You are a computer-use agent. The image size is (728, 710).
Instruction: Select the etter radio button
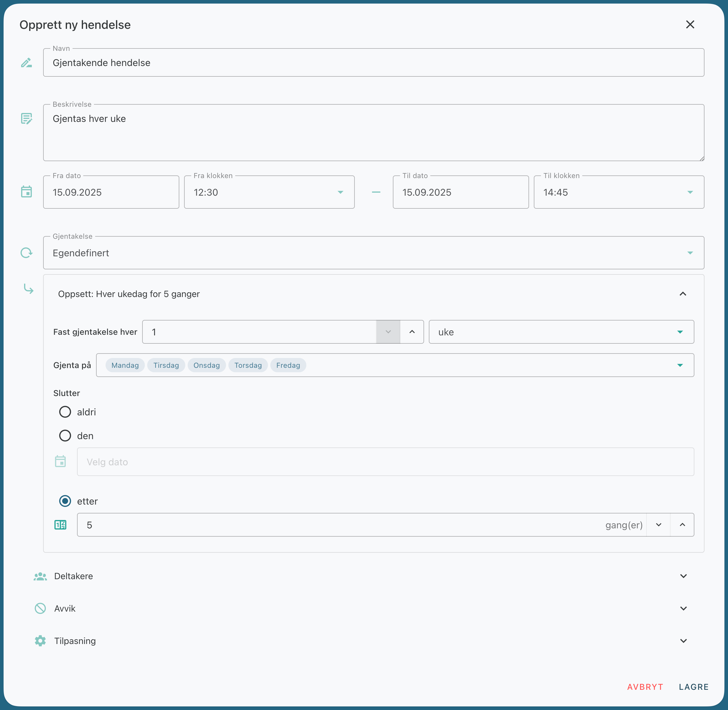(65, 501)
